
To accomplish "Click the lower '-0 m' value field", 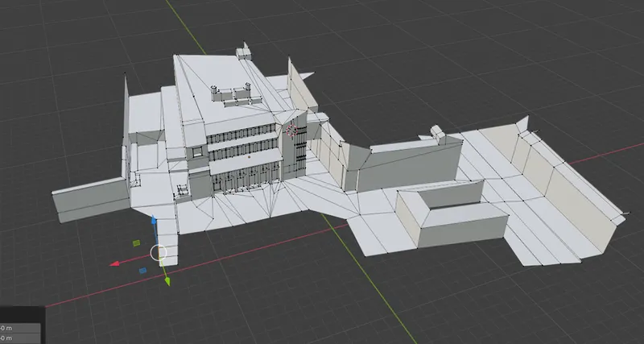I will coord(20,338).
